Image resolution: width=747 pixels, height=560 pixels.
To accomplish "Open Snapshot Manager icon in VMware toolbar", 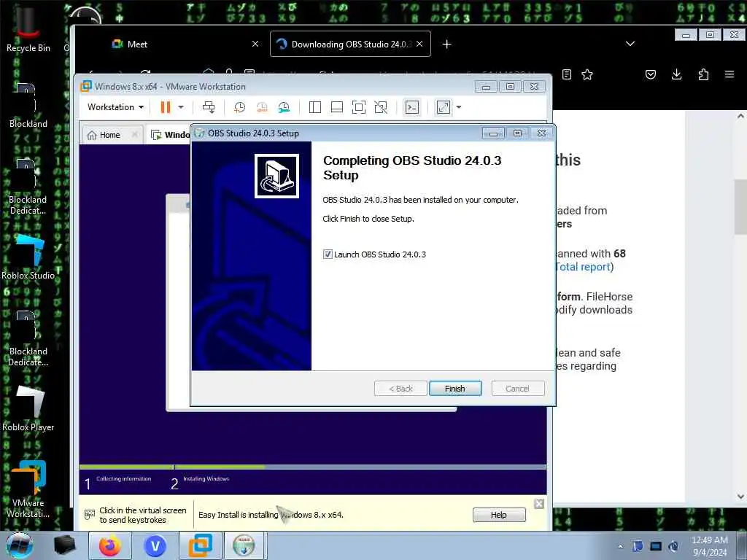I will (284, 107).
